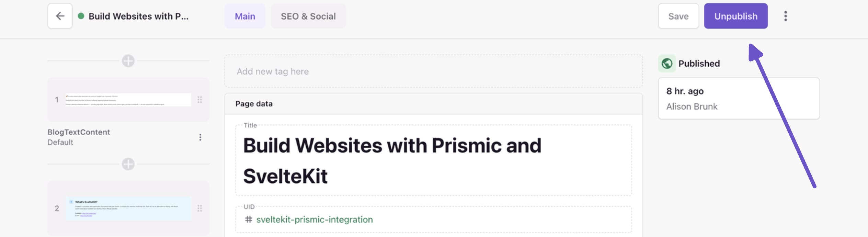Switch to the Main tab
This screenshot has width=868, height=237.
[x=245, y=16]
